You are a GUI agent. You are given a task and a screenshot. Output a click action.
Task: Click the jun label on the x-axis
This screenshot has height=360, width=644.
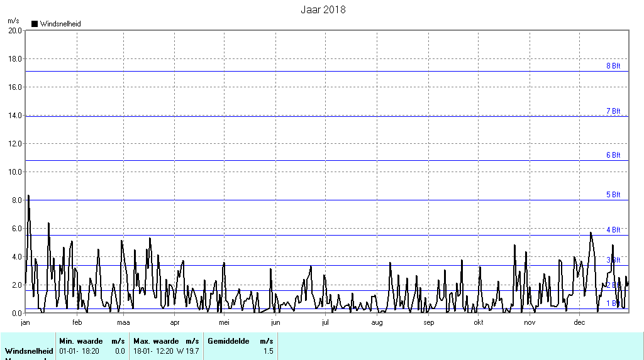pyautogui.click(x=275, y=322)
